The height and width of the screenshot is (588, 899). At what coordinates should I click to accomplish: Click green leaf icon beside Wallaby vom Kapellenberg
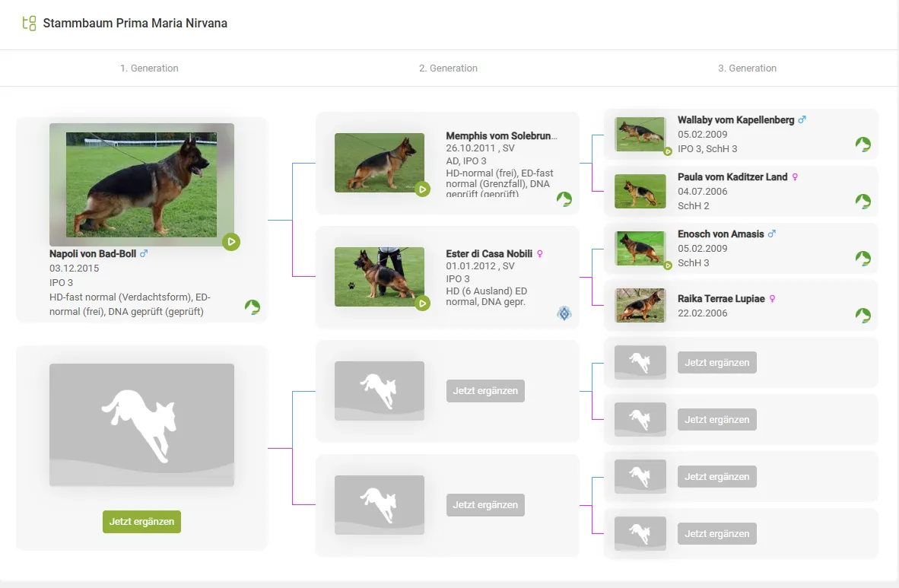coord(862,145)
